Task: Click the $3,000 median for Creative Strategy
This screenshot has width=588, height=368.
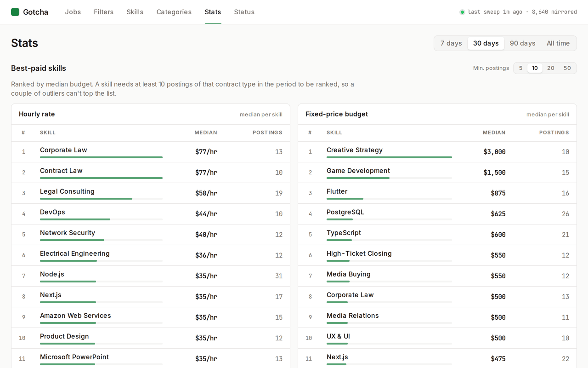Action: 494,152
